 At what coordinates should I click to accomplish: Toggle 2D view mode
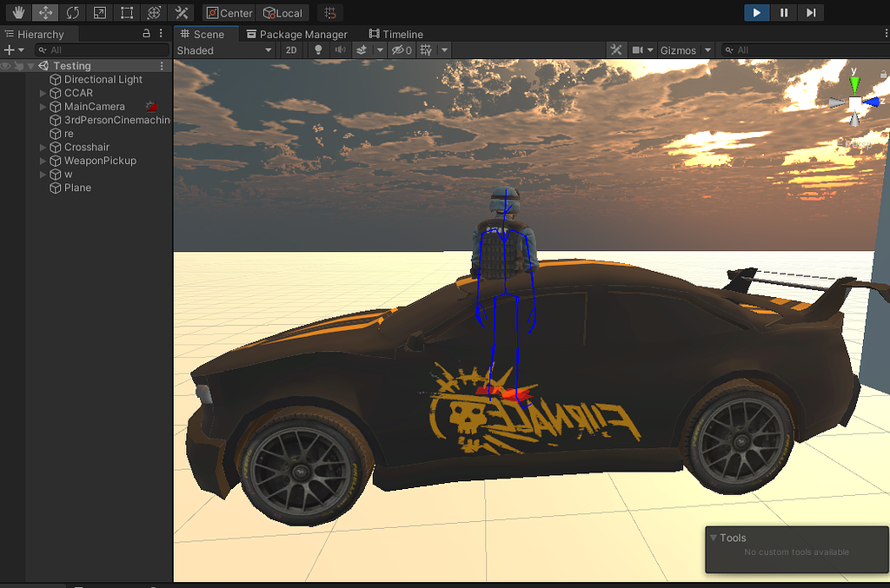tap(291, 50)
